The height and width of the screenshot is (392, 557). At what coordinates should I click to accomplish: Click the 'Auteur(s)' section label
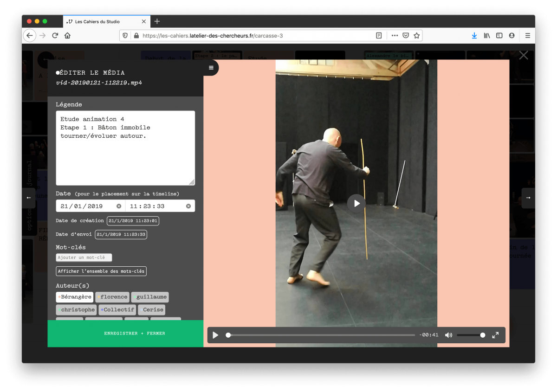(x=72, y=286)
